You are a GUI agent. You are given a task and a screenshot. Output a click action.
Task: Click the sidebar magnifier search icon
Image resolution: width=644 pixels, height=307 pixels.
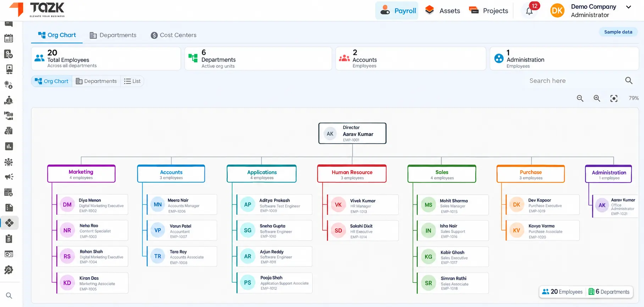click(9, 296)
